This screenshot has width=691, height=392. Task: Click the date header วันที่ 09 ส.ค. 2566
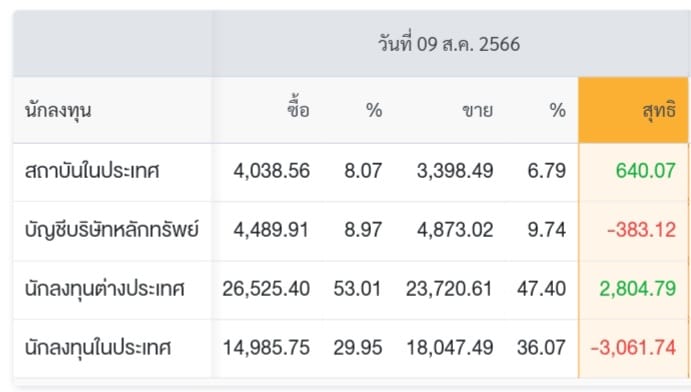coord(449,44)
